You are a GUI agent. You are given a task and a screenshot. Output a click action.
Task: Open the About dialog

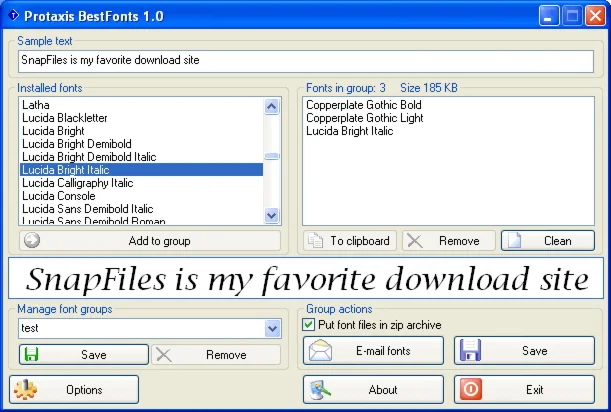[373, 389]
